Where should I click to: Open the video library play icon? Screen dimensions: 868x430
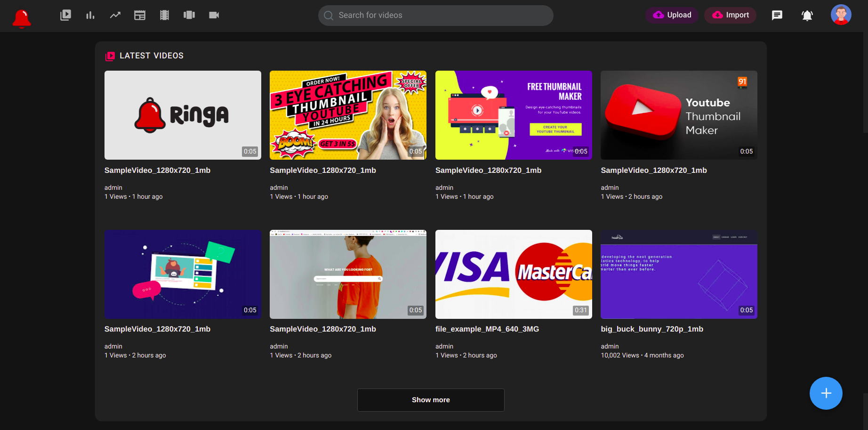[65, 15]
